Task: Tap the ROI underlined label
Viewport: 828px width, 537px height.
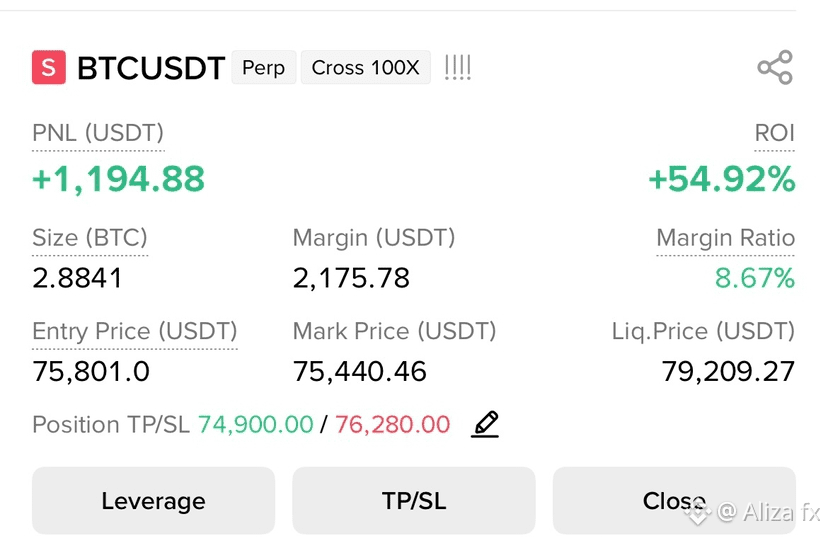Action: coord(774,133)
